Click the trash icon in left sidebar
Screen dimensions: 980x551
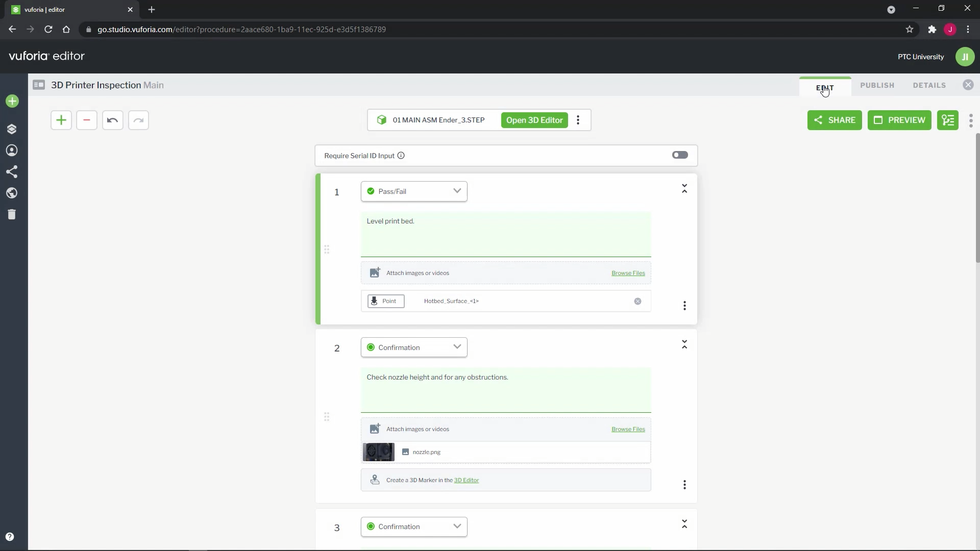12,214
